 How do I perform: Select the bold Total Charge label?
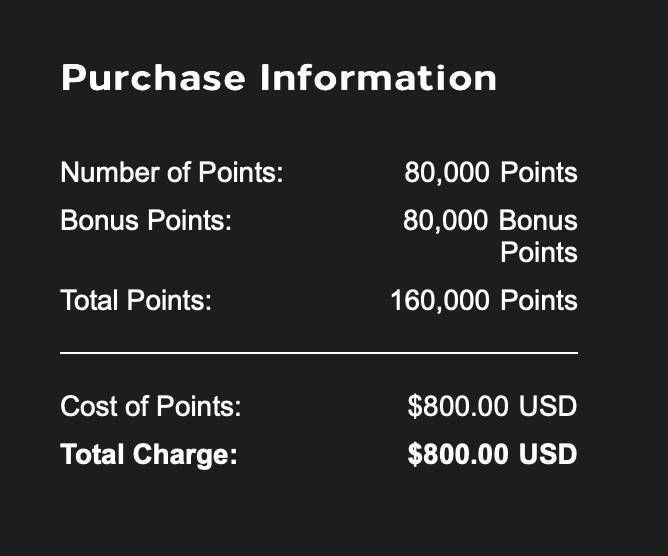(149, 454)
